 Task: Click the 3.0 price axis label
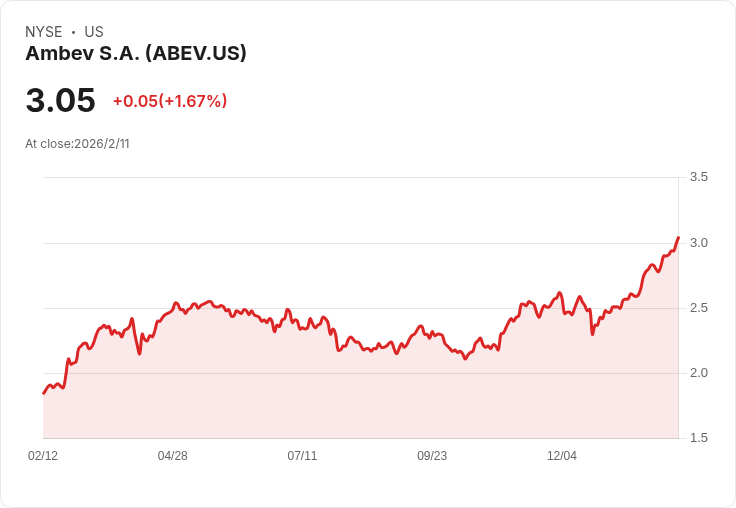pos(698,243)
